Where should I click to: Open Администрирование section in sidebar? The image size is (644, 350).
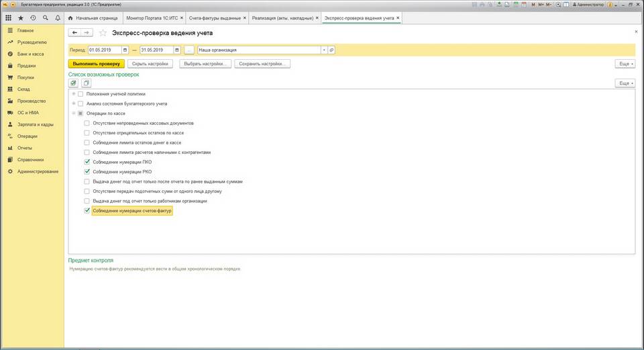coord(38,171)
